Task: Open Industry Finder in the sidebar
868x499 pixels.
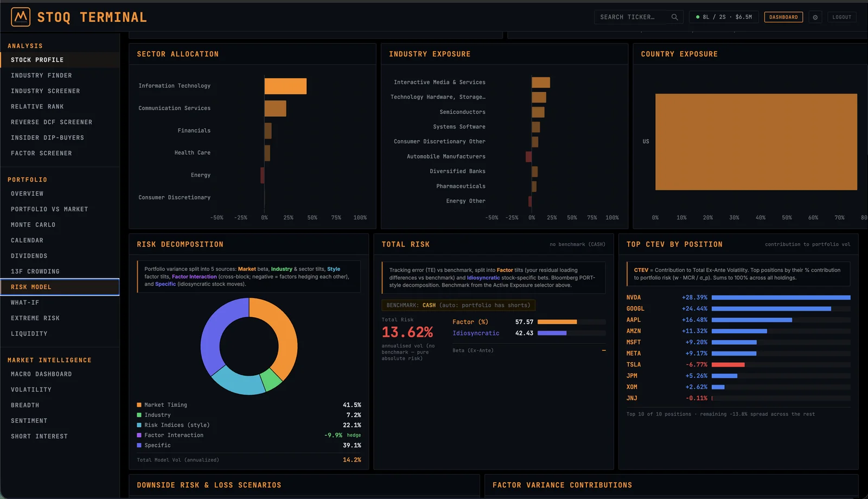Action: coord(60,75)
